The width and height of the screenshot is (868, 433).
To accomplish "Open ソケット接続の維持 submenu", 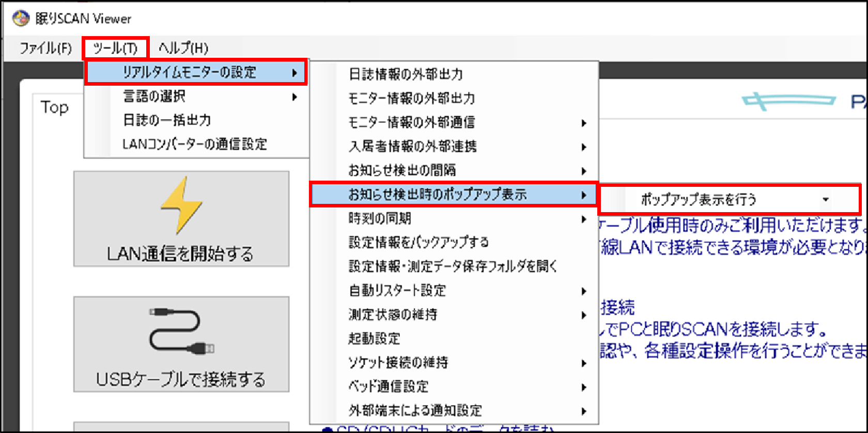I will pos(454,363).
